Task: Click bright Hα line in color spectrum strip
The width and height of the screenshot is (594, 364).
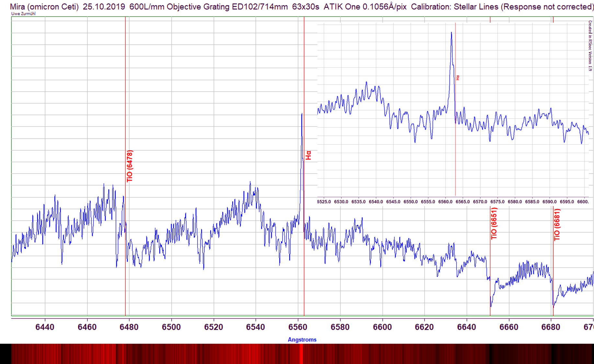Action: coord(302,354)
